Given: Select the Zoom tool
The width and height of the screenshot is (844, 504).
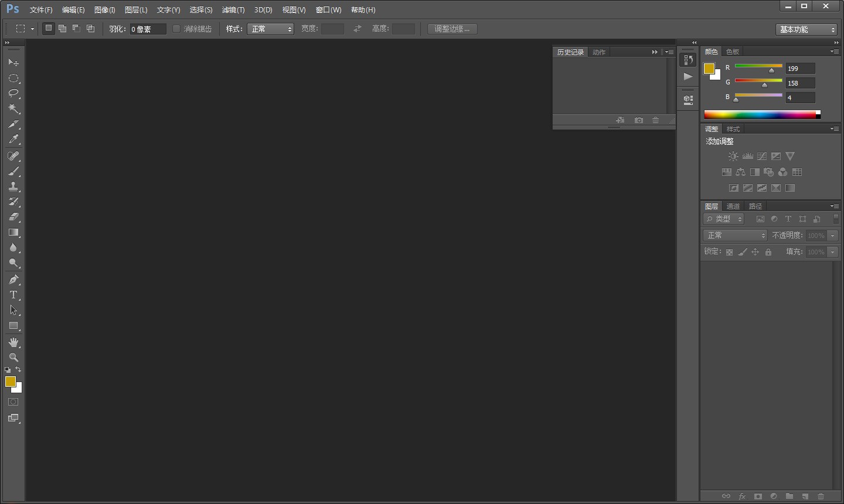Looking at the screenshot, I should coord(13,357).
